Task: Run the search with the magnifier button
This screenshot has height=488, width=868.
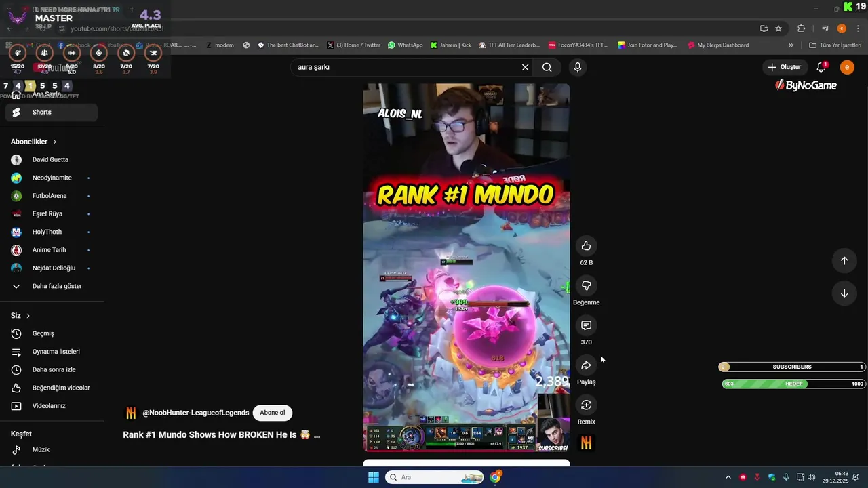Action: [x=547, y=67]
